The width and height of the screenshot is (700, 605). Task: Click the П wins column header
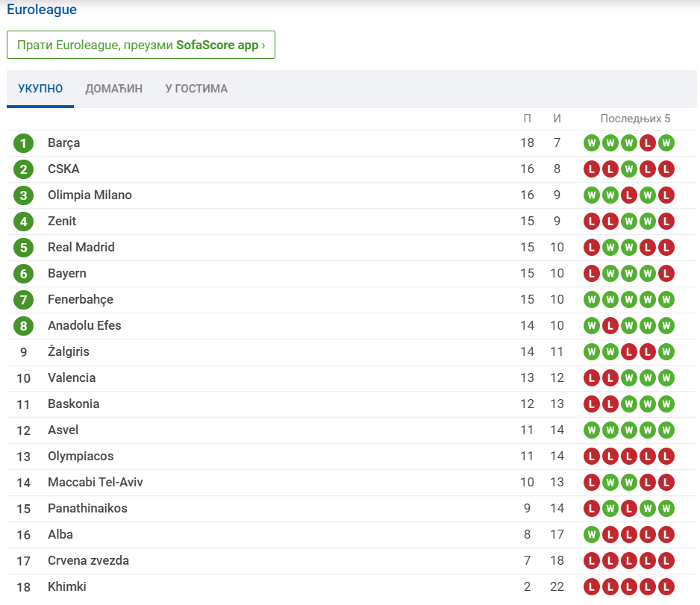click(x=527, y=119)
